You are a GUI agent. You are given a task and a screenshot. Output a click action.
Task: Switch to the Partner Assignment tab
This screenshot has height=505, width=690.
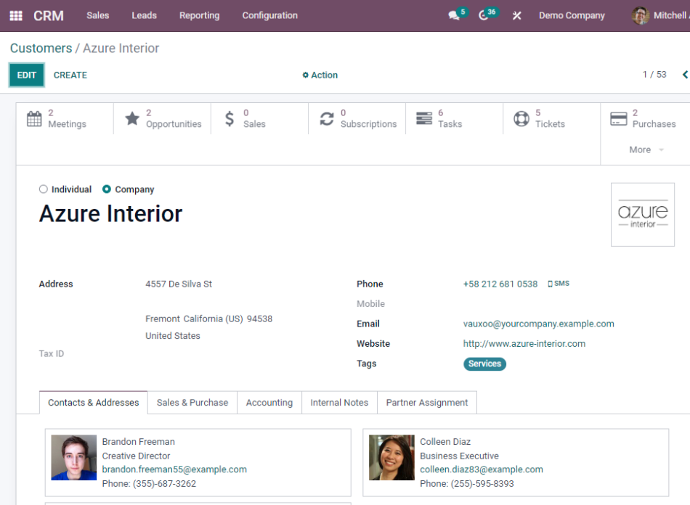(427, 403)
